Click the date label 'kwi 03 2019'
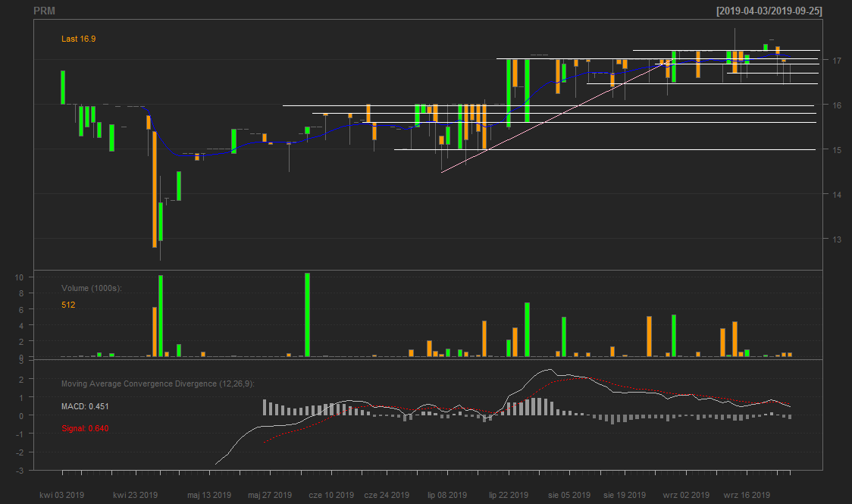852x504 pixels. 62,496
